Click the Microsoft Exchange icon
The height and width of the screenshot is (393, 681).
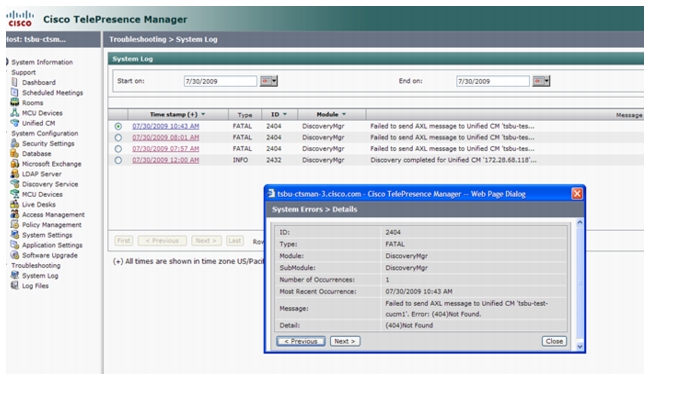pos(15,164)
